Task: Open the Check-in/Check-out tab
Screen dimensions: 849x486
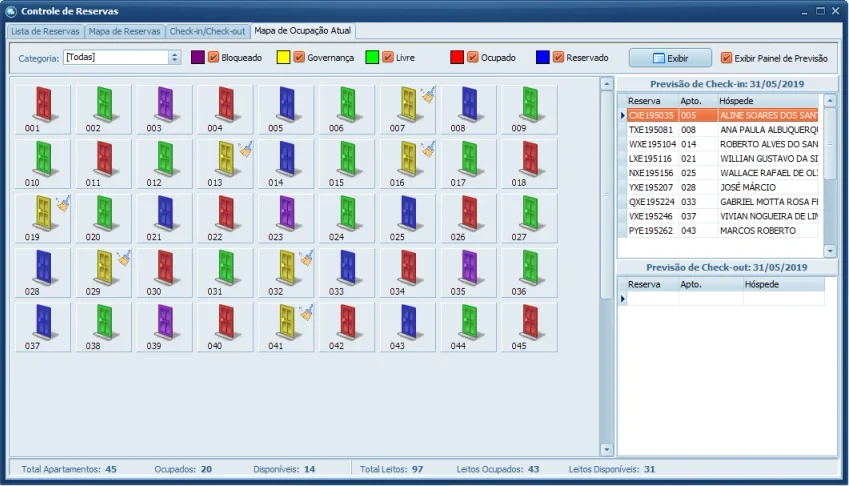Action: 207,31
